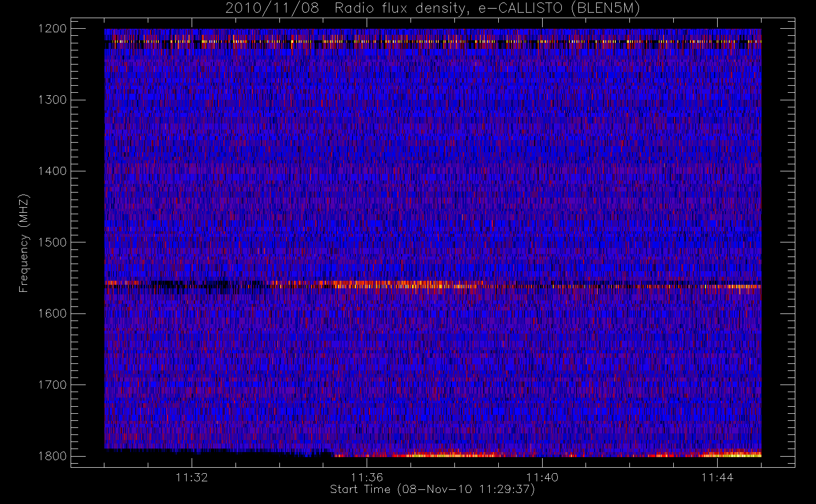
Task: Click the 1200 frequency tick label
Action: coord(52,29)
